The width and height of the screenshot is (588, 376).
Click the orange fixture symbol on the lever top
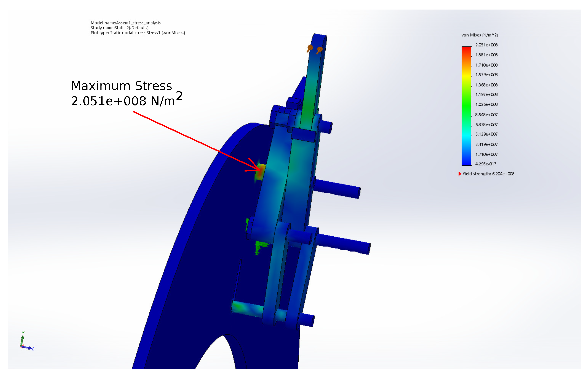pyautogui.click(x=310, y=48)
